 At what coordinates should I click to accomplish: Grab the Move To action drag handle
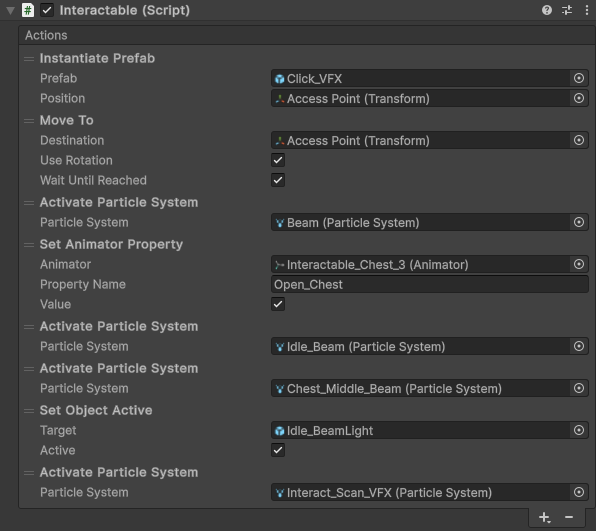click(29, 121)
